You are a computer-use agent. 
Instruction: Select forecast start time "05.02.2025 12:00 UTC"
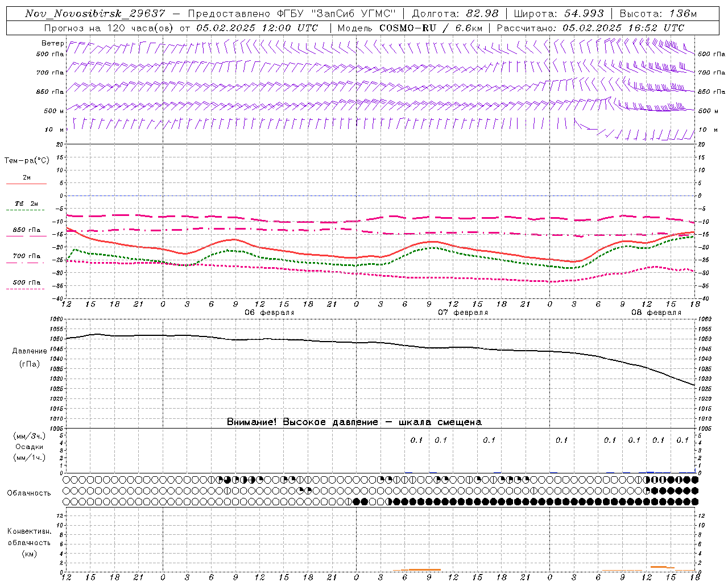tap(257, 27)
